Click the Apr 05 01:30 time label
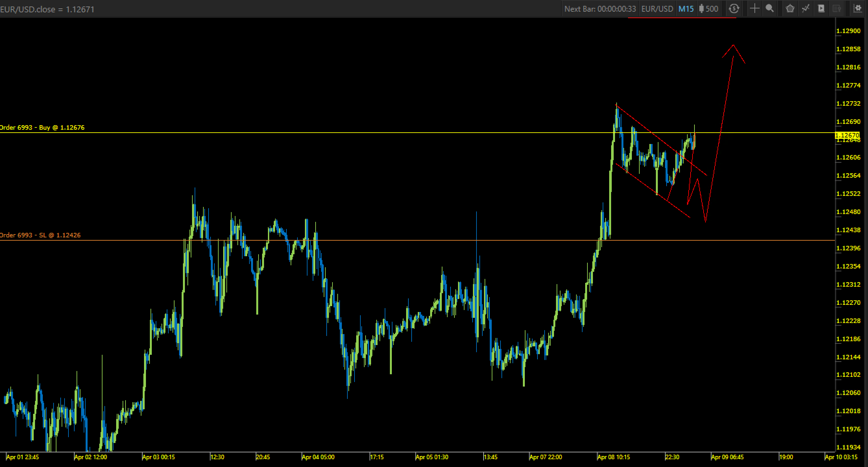The image size is (868, 467). (x=432, y=457)
